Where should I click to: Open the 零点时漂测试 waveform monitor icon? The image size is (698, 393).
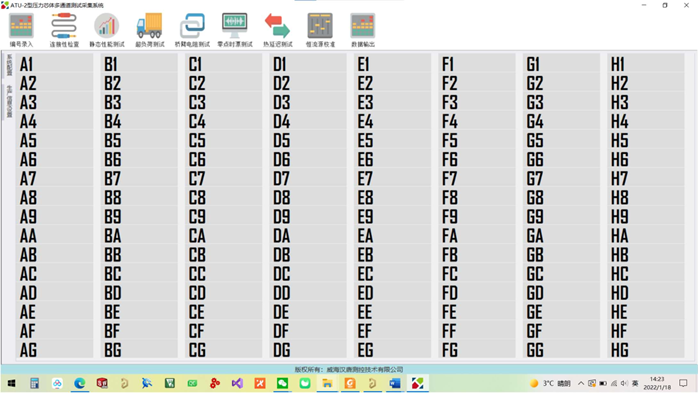coord(235,30)
